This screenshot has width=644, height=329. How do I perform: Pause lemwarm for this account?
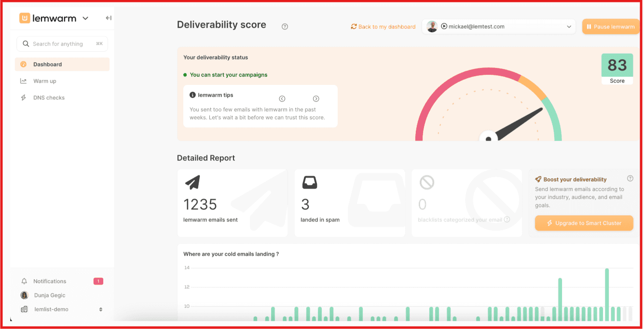tap(611, 27)
